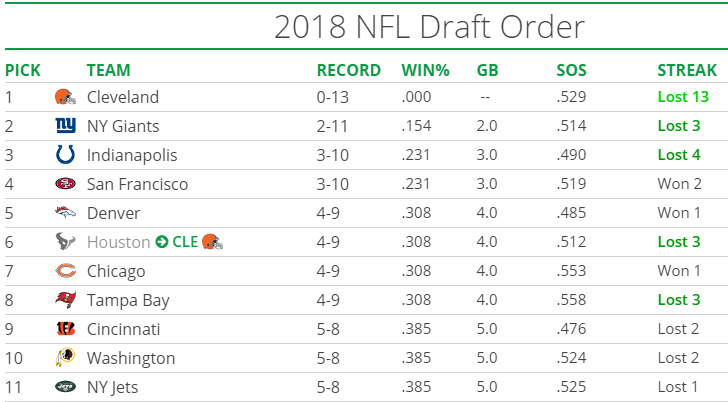Open the Tampa Bay team link
Screen dimensions: 728x402
pos(128,301)
